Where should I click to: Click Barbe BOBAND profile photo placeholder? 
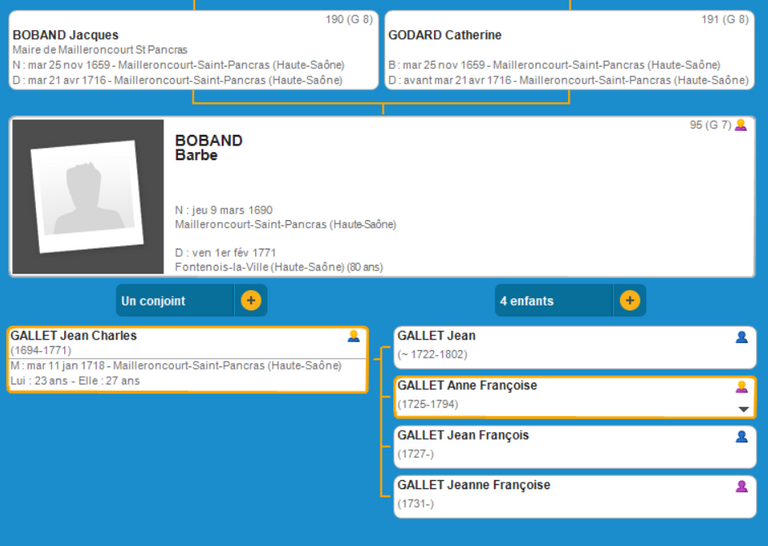pos(87,197)
